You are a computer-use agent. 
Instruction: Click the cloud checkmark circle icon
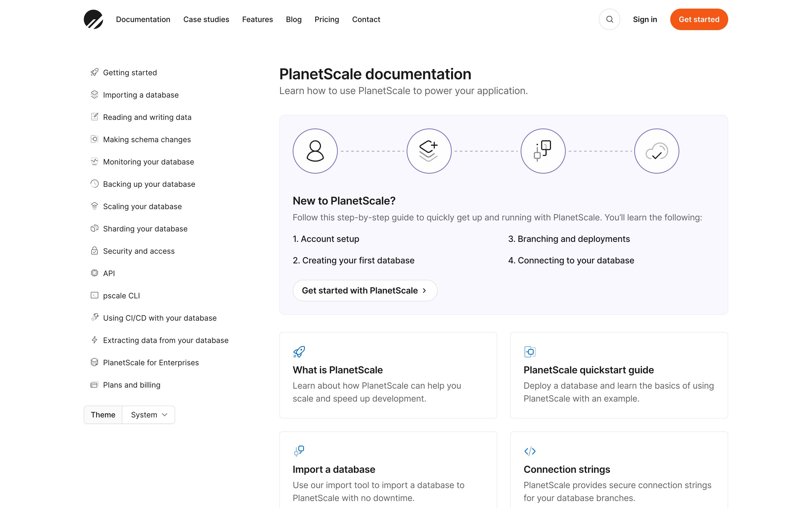pos(657,151)
